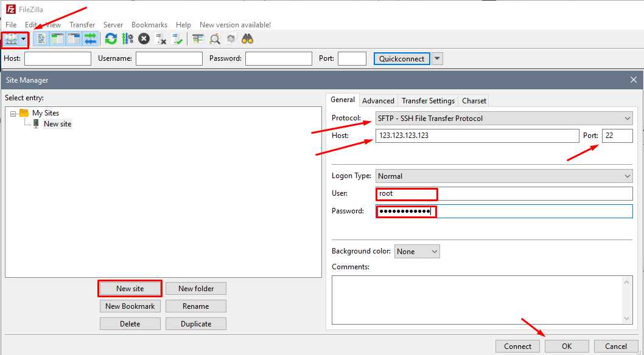Image resolution: width=644 pixels, height=355 pixels.
Task: Open the Bookmarks menu
Action: [x=149, y=25]
